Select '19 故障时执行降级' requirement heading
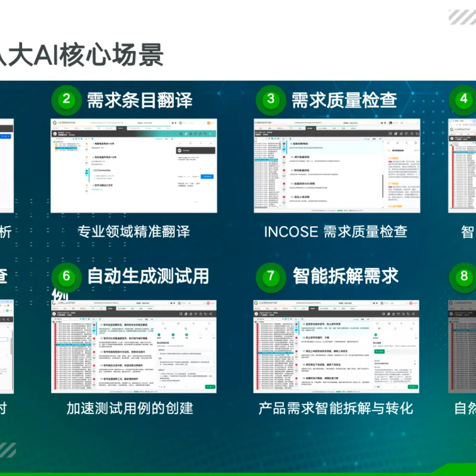476x476 pixels. pyautogui.click(x=320, y=378)
